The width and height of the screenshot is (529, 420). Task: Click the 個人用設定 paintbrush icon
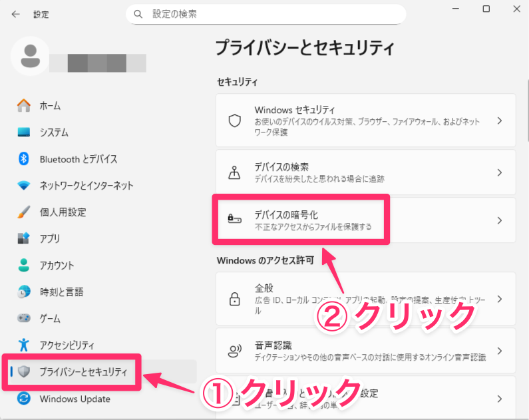coord(24,212)
